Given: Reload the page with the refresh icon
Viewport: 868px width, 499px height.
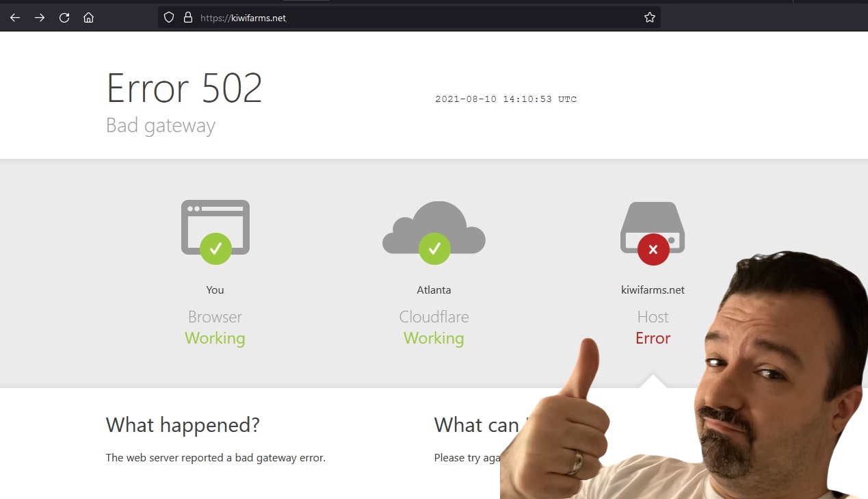Looking at the screenshot, I should pos(64,18).
